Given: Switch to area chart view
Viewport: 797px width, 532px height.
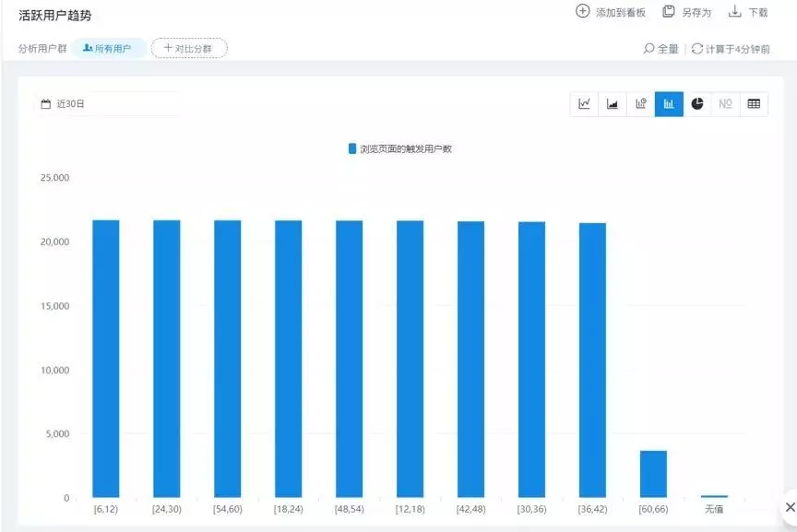Looking at the screenshot, I should (613, 103).
